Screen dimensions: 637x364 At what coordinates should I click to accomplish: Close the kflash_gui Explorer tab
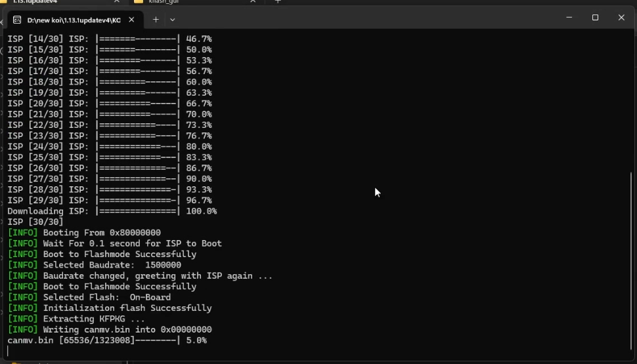[x=253, y=2]
